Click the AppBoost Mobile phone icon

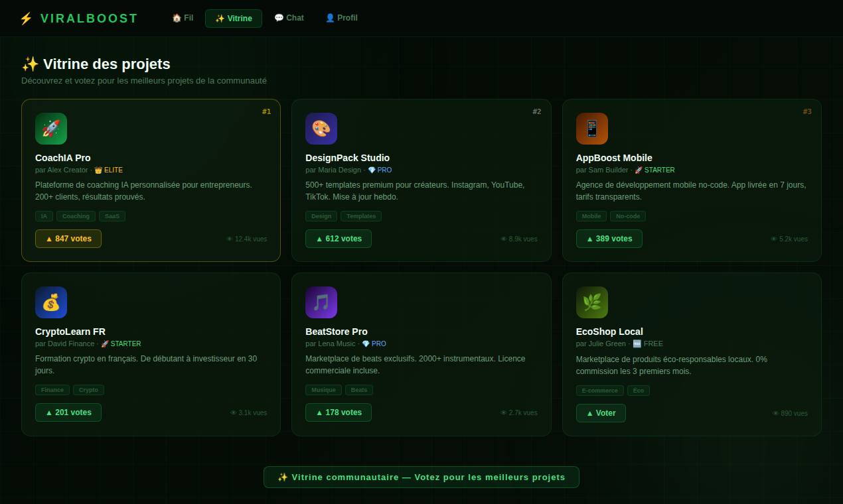pyautogui.click(x=592, y=129)
